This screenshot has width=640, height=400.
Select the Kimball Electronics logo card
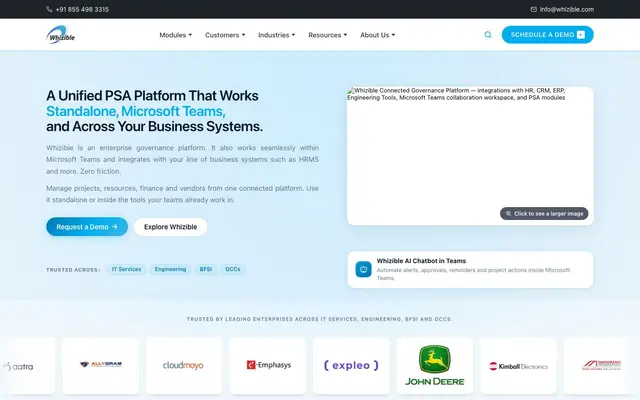pos(518,366)
